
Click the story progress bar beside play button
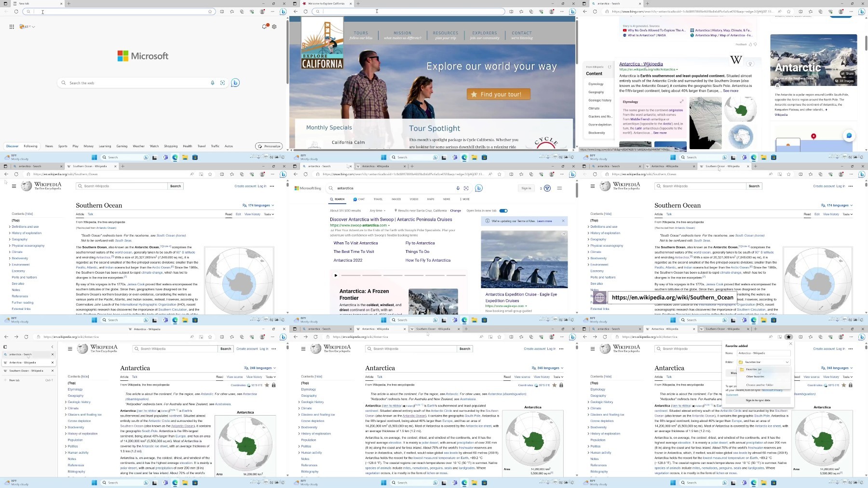[404, 275]
